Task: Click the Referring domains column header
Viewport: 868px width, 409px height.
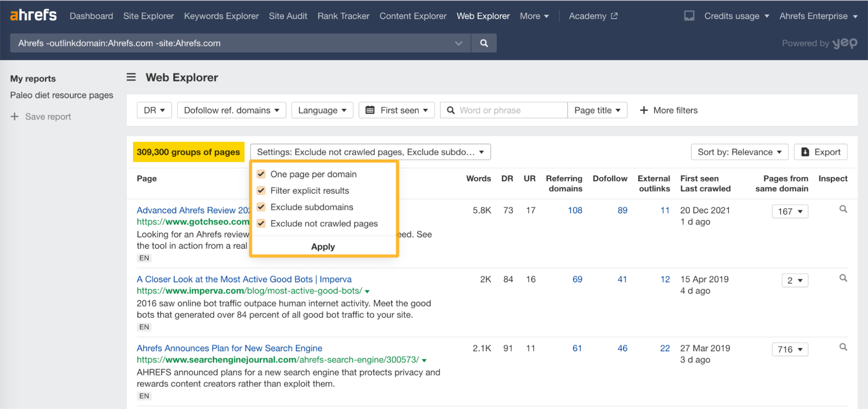Action: (x=564, y=183)
